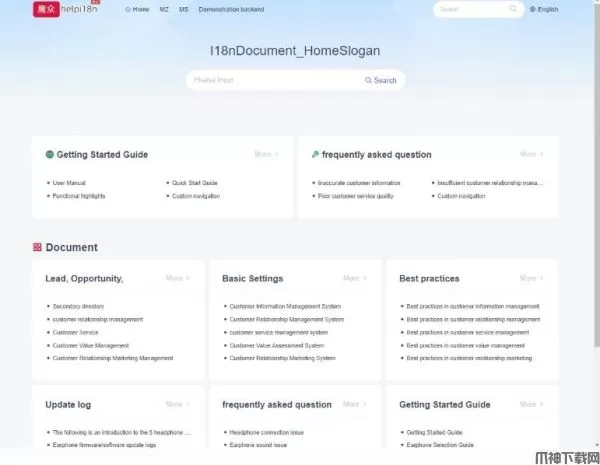Open Customer Value Management item
Viewport: 600px width, 465px height.
(91, 346)
